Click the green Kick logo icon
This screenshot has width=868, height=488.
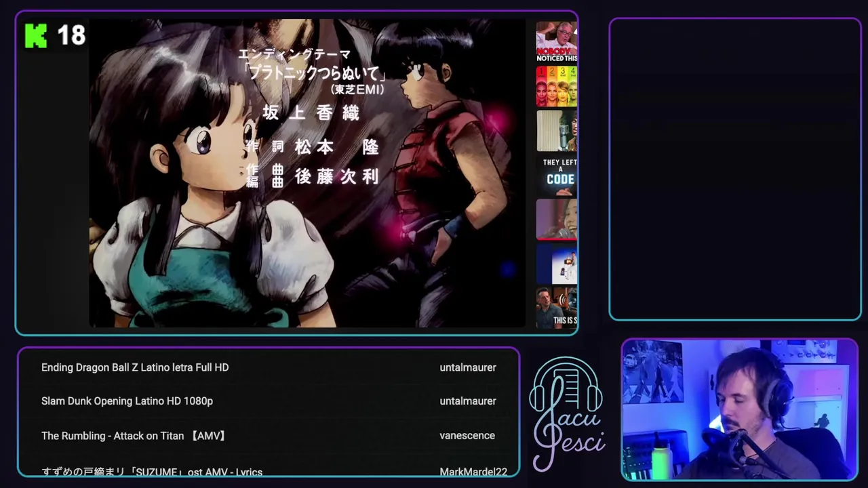click(x=36, y=35)
